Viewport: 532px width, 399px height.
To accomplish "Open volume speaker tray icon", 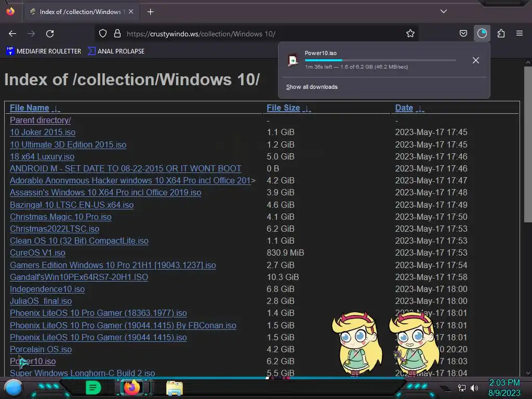I will [474, 388].
